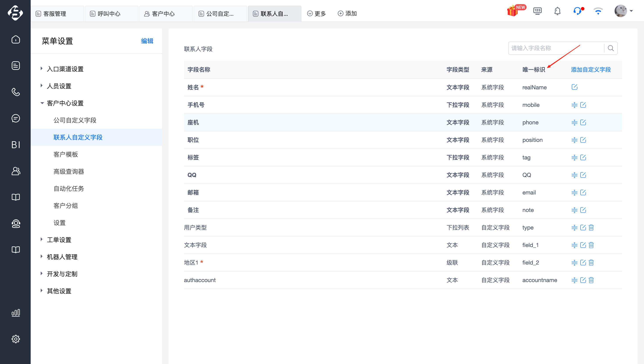Click 编辑 link in 菜单设置
This screenshot has height=364, width=644.
click(147, 41)
